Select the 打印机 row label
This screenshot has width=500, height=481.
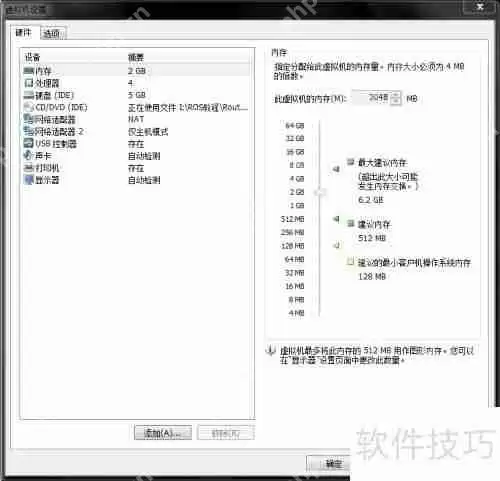tap(47, 168)
